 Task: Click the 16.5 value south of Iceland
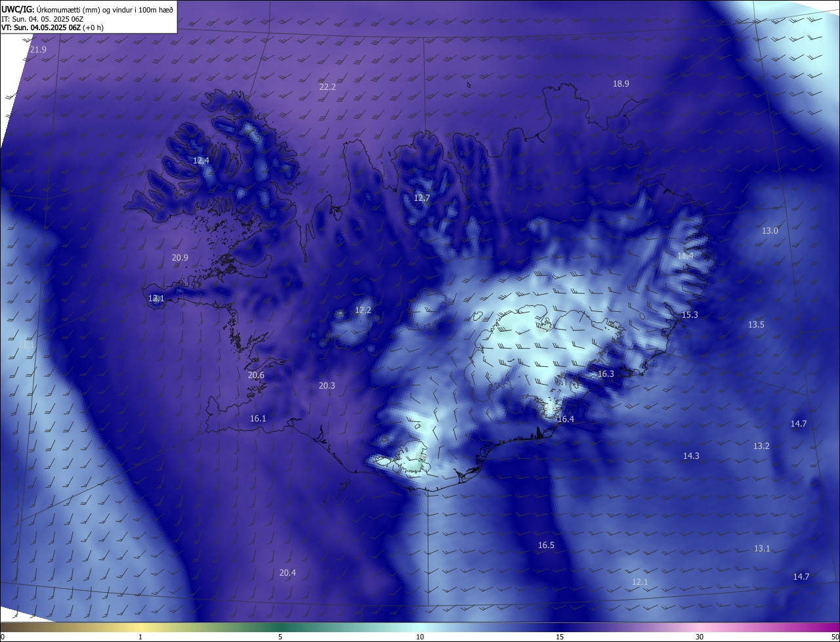pos(546,545)
